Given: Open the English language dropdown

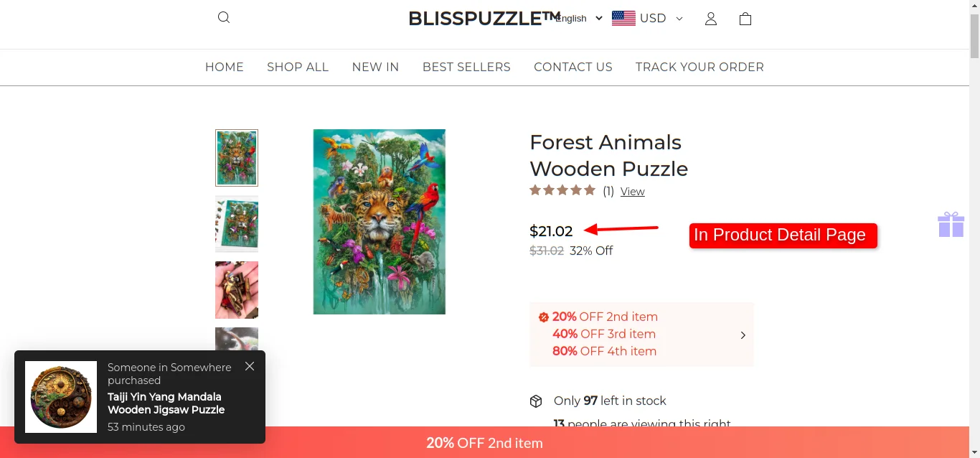Looking at the screenshot, I should [x=578, y=19].
